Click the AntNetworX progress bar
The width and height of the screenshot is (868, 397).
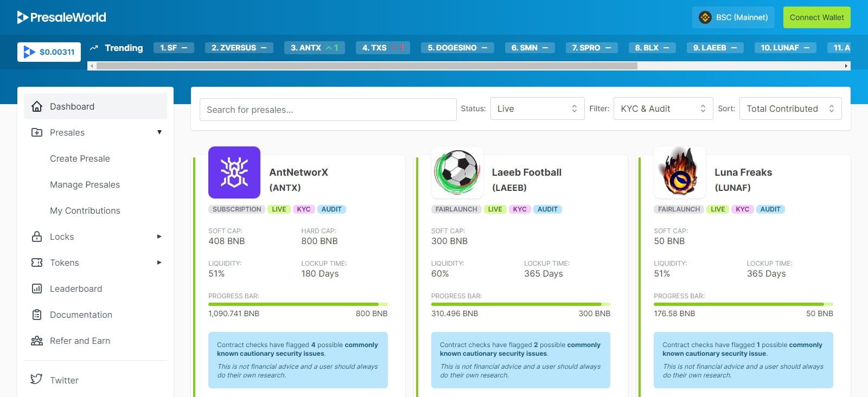(298, 304)
